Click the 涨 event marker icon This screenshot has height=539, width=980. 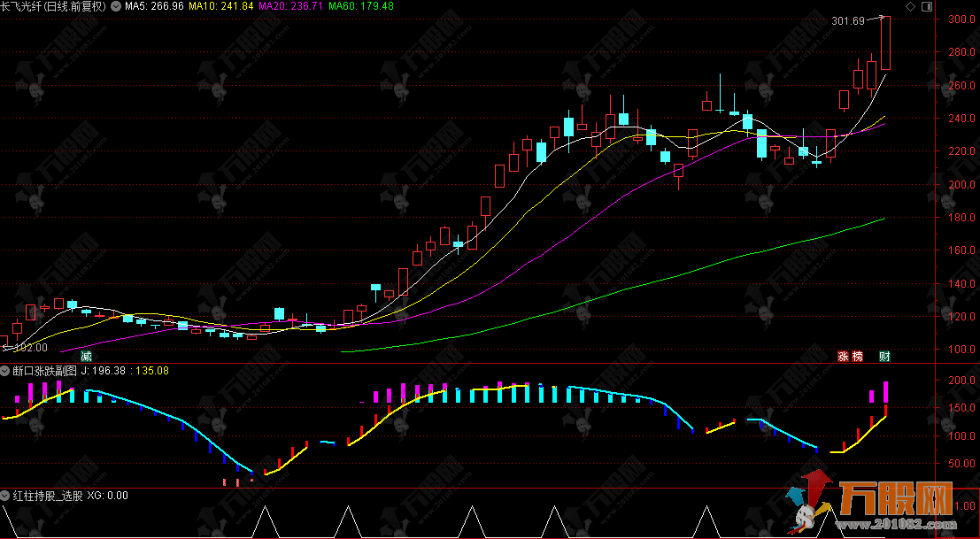pos(843,356)
